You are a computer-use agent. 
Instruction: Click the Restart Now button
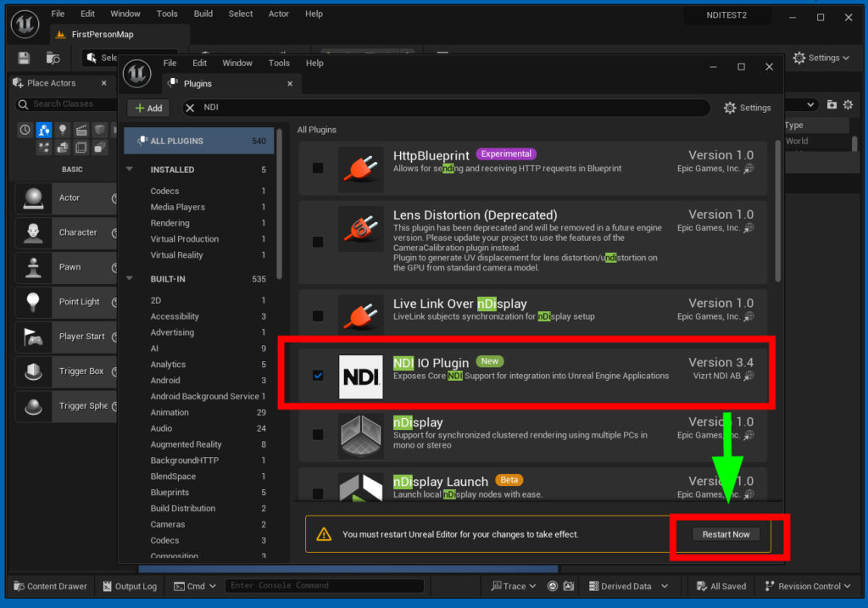(x=726, y=533)
